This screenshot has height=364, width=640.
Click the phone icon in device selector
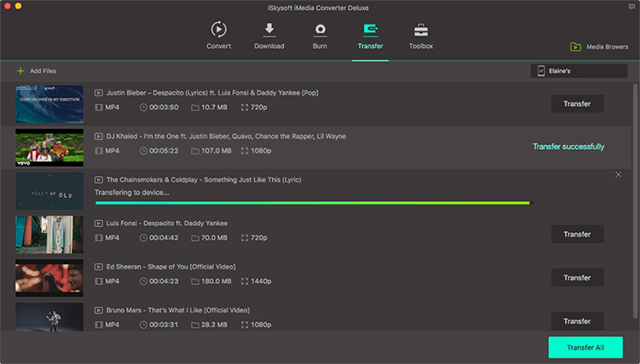pos(541,71)
